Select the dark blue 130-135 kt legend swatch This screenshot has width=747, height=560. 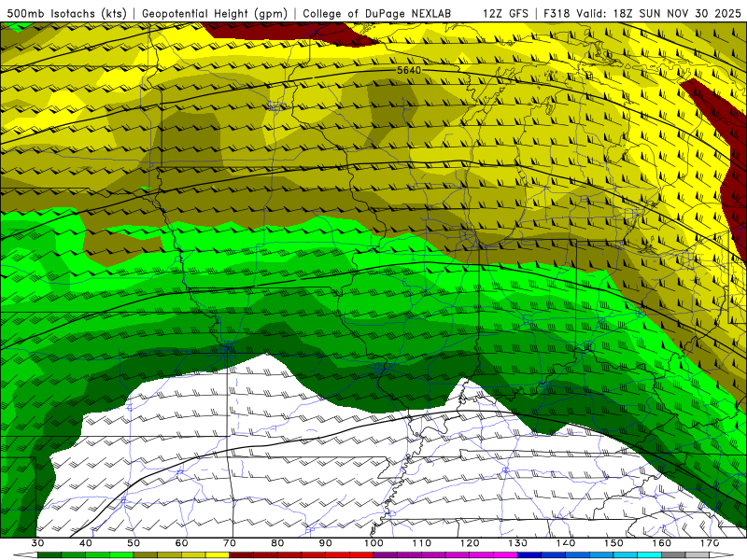pos(529,555)
